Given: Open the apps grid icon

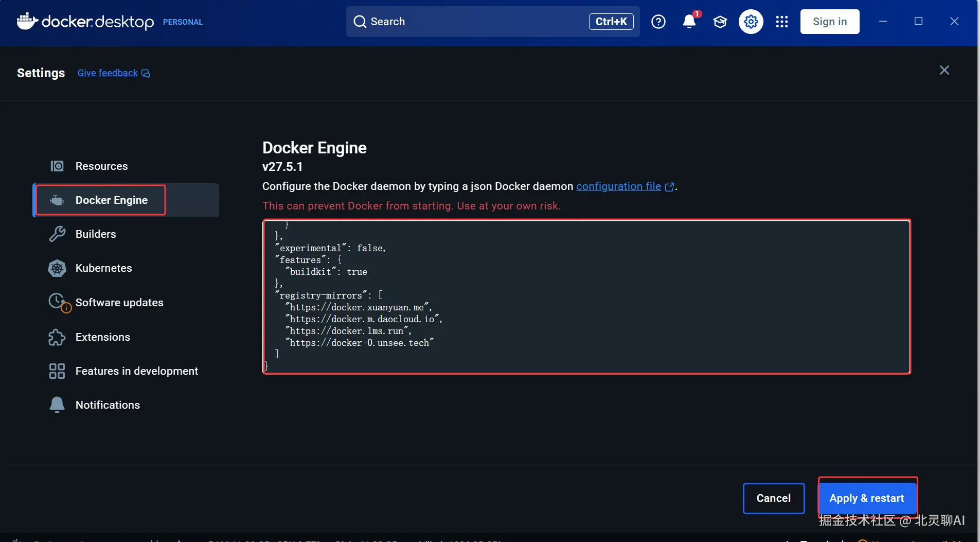Looking at the screenshot, I should 782,22.
